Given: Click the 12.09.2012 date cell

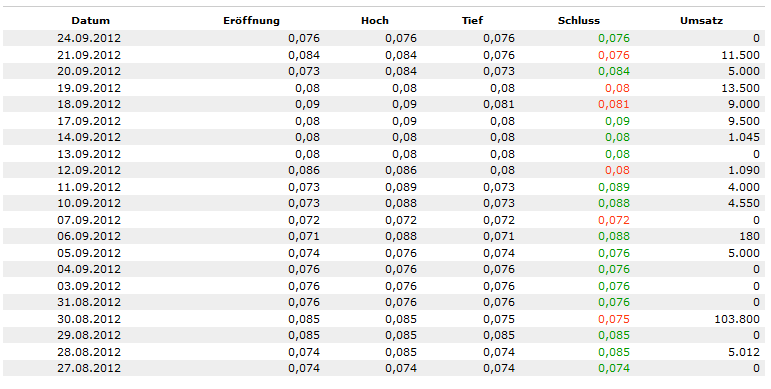Looking at the screenshot, I should coord(89,171).
